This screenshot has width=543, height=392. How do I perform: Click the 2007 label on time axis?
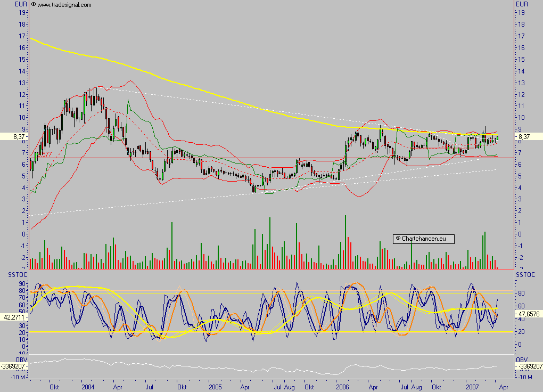tap(472, 387)
